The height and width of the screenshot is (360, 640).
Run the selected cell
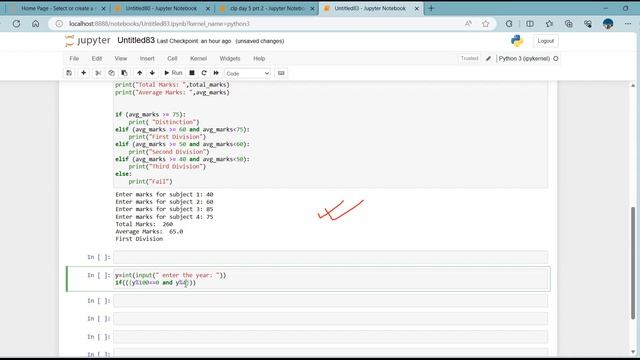(173, 73)
